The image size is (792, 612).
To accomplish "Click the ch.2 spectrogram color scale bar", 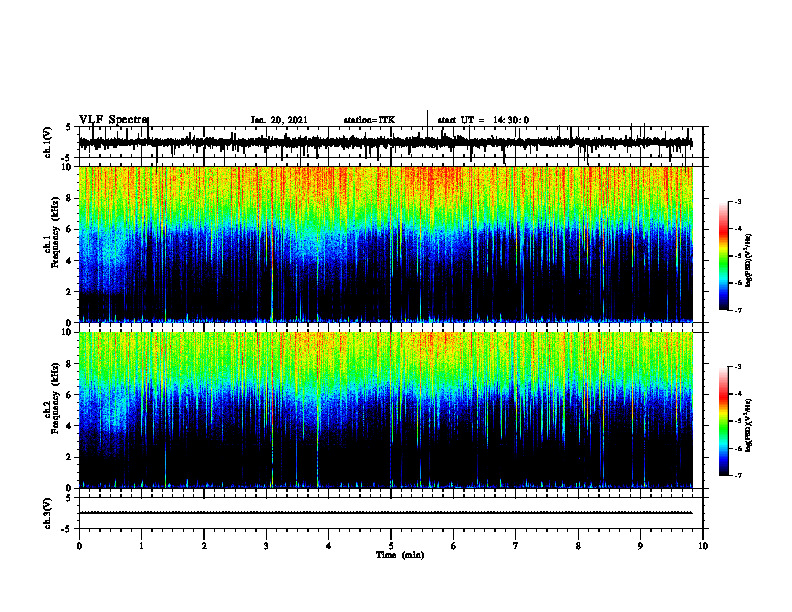I will click(724, 421).
